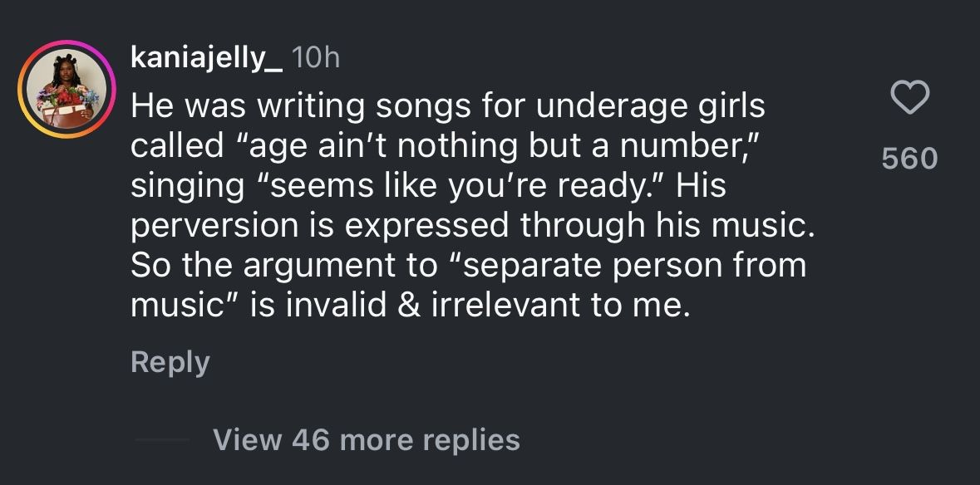
Task: Tap the kaniajelly_ username
Action: [x=208, y=58]
